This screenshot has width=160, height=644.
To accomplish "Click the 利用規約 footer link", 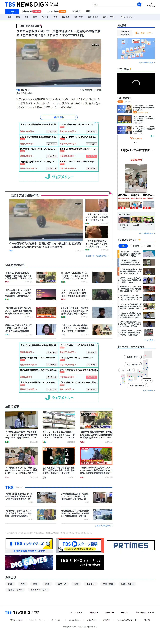I will pos(106,620).
